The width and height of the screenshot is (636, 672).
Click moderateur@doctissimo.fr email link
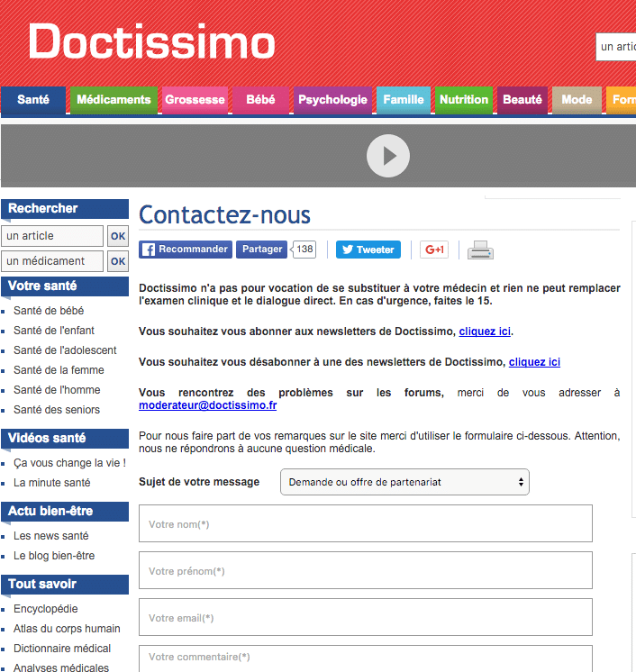coord(208,405)
